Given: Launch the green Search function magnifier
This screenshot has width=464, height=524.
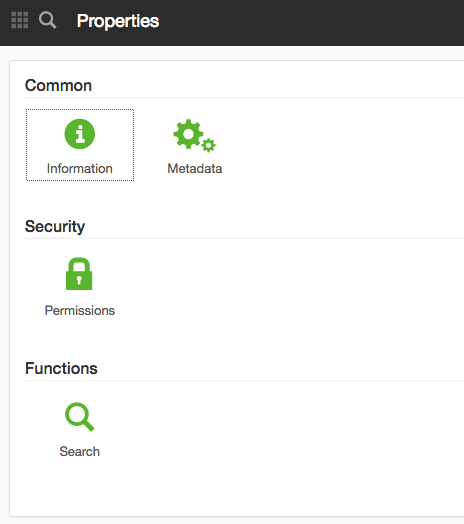Looking at the screenshot, I should 80,417.
